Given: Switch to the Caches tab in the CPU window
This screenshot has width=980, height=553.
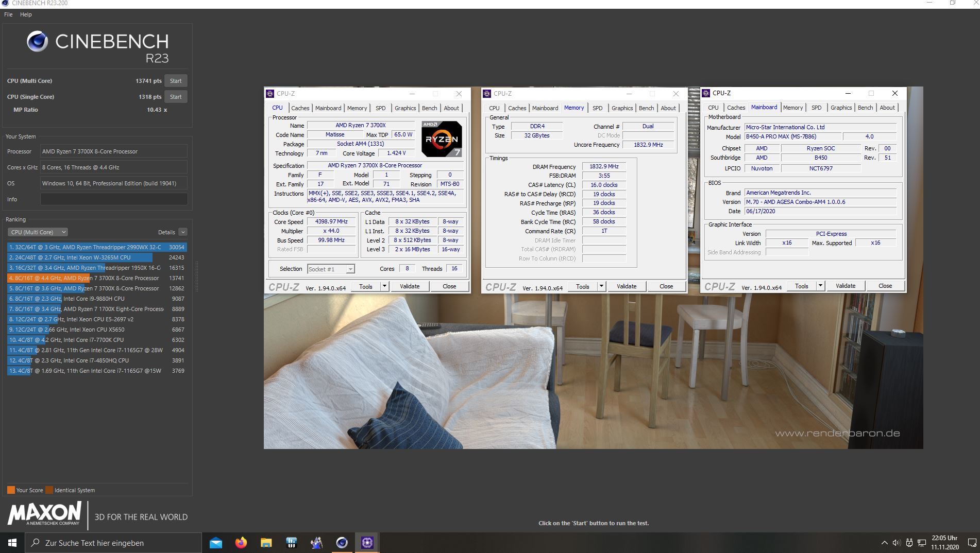Looking at the screenshot, I should (300, 108).
